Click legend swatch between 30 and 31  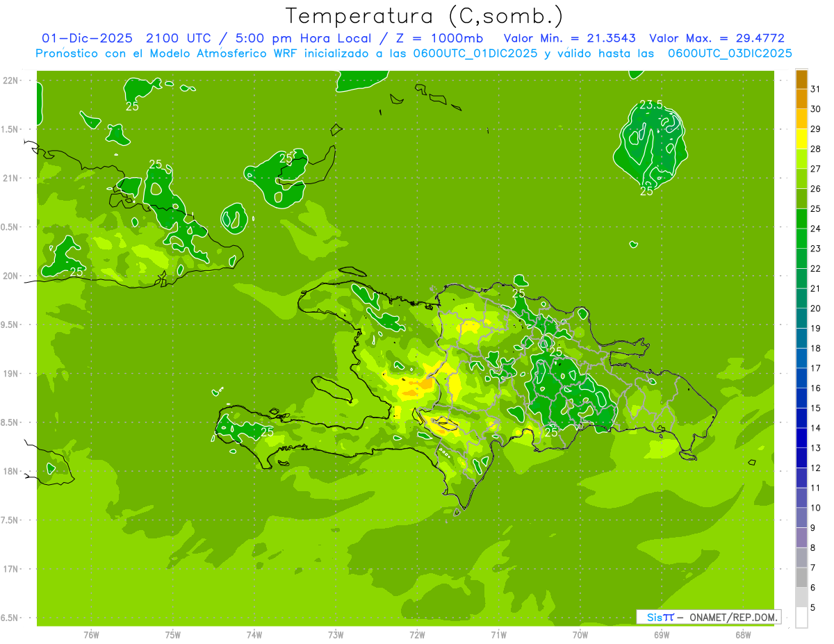point(801,99)
